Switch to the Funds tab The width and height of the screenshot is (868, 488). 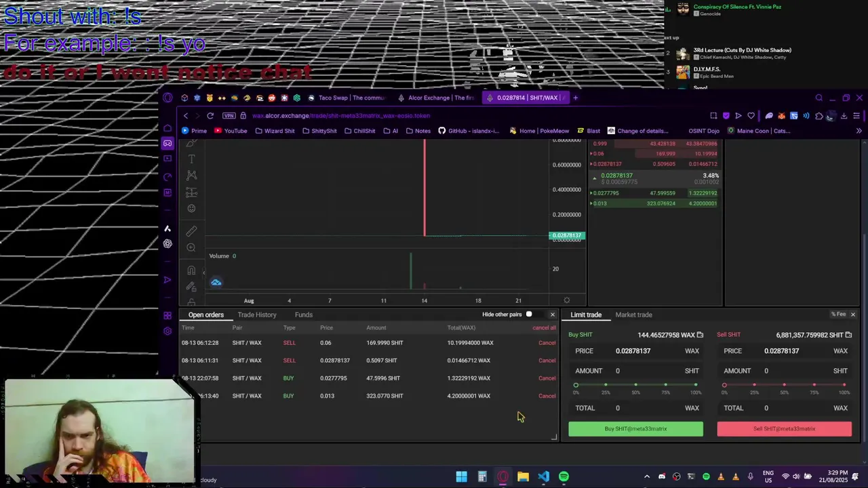[304, 314]
